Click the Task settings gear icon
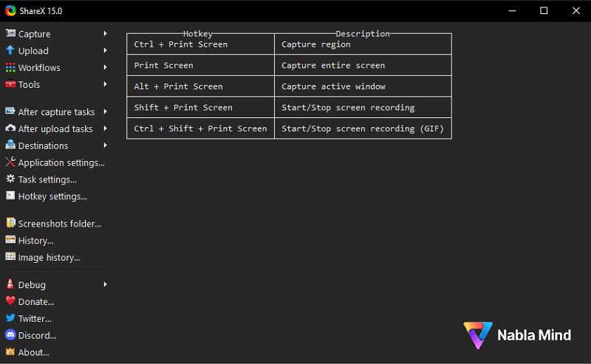 10,179
